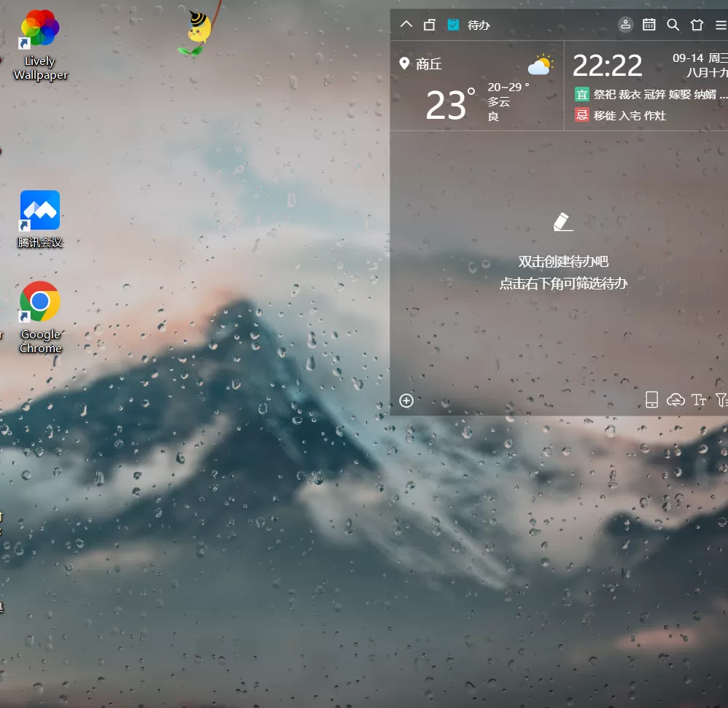Add a new to-do with plus icon

(406, 400)
